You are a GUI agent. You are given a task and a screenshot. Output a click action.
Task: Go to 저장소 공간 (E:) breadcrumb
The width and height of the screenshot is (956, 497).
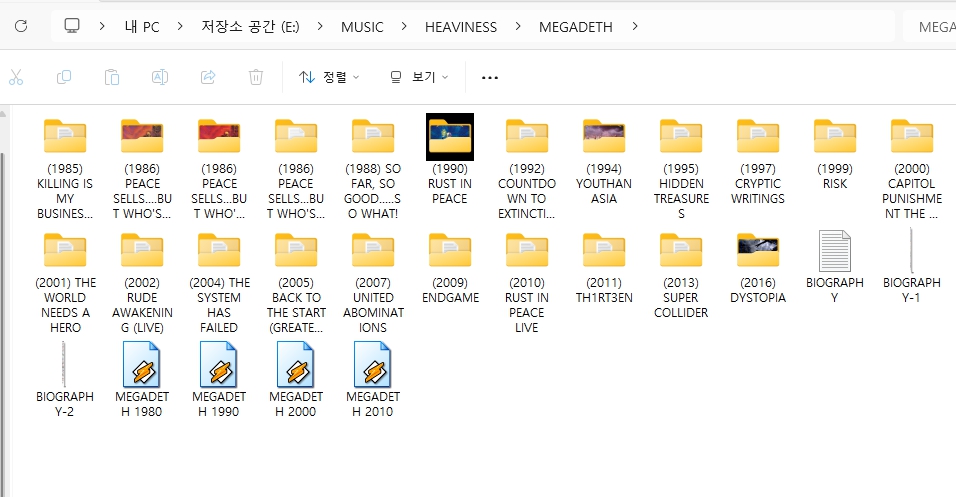(x=250, y=26)
